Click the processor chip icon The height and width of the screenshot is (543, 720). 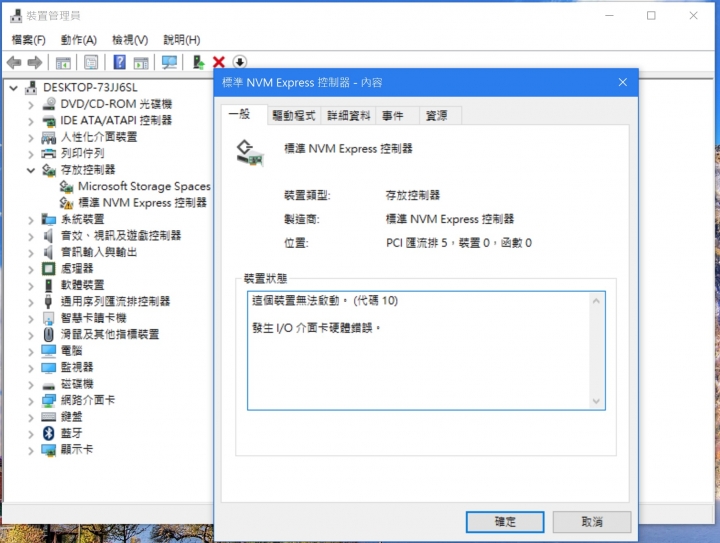point(49,269)
